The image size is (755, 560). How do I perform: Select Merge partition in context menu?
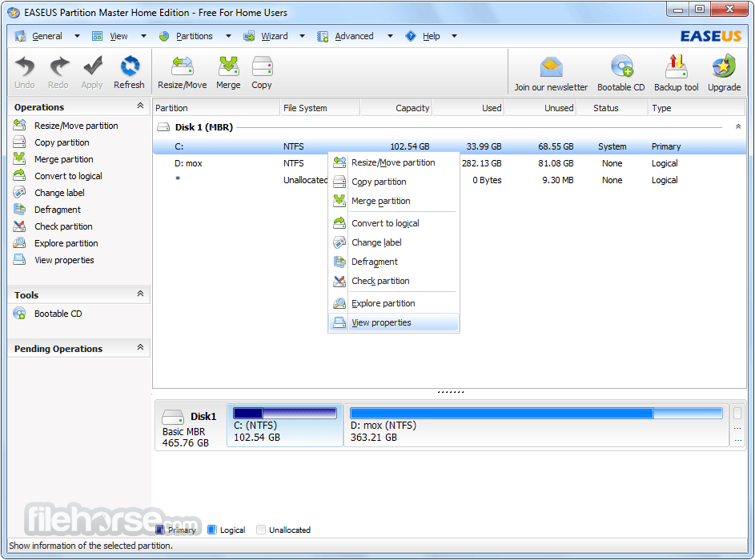[394, 201]
